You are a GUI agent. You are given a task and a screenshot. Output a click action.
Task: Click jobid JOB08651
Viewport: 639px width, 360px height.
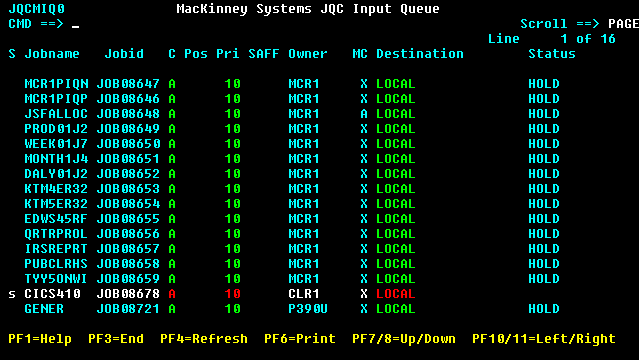pos(128,159)
